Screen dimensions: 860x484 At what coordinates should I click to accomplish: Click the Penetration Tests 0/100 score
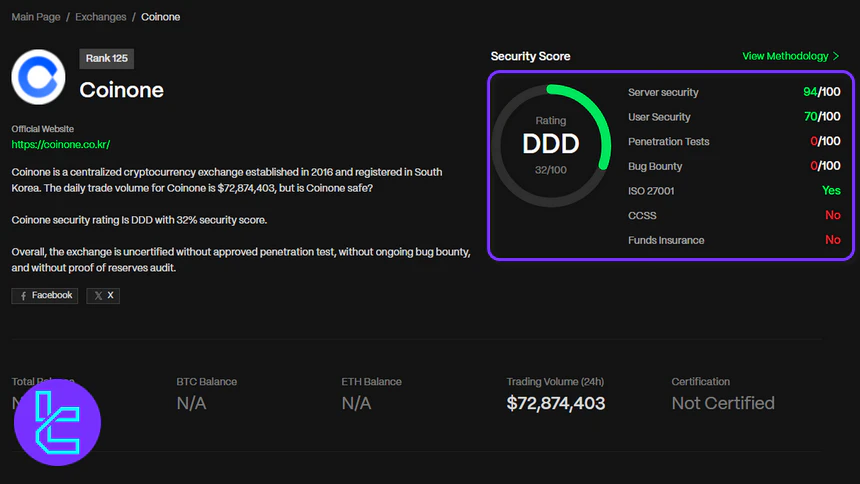click(x=825, y=141)
